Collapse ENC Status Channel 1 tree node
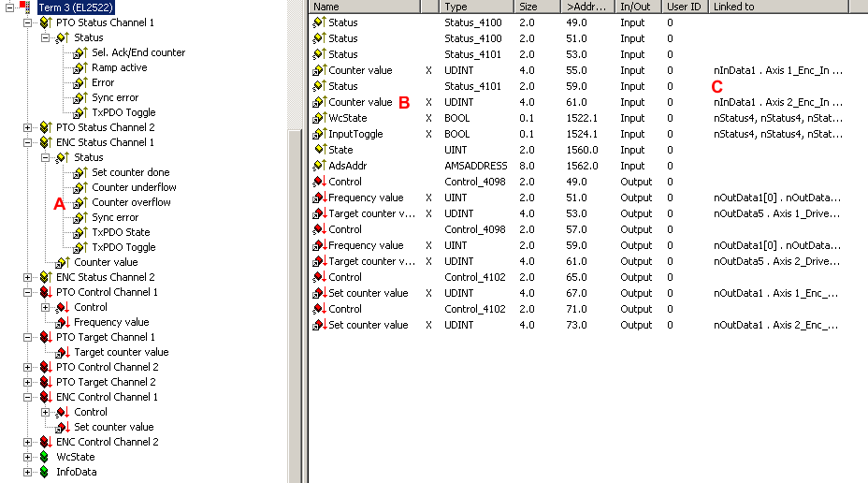868x483 pixels. coord(27,142)
